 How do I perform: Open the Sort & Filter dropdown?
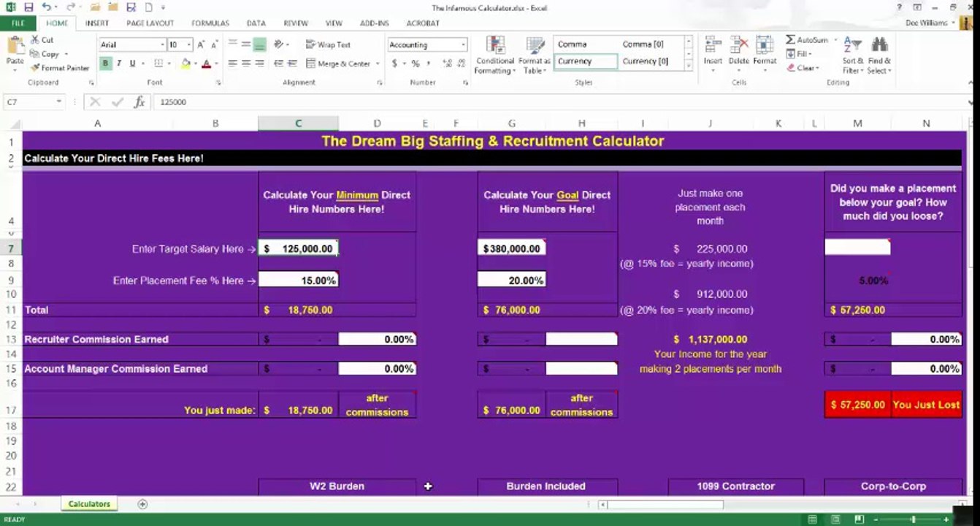point(852,54)
